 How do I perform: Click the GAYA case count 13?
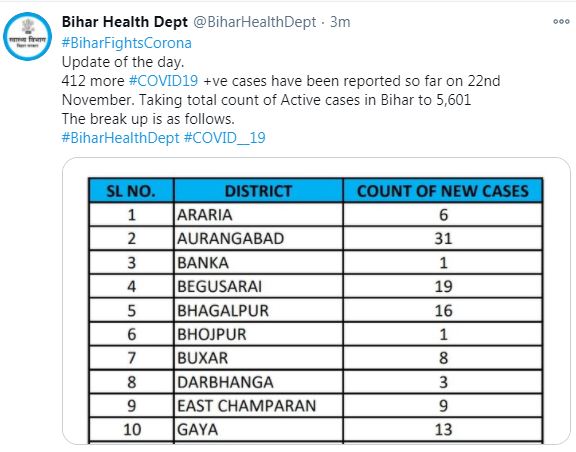pos(443,429)
